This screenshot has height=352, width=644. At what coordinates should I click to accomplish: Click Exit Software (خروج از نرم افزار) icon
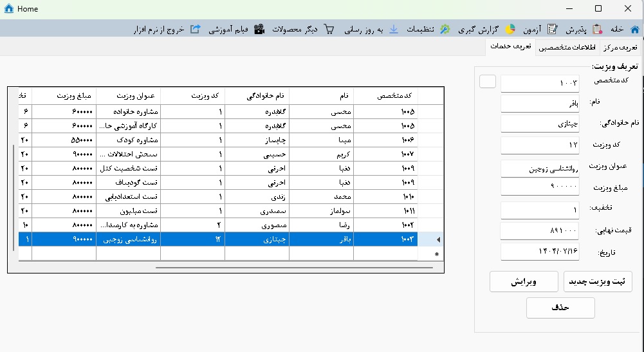pos(195,29)
